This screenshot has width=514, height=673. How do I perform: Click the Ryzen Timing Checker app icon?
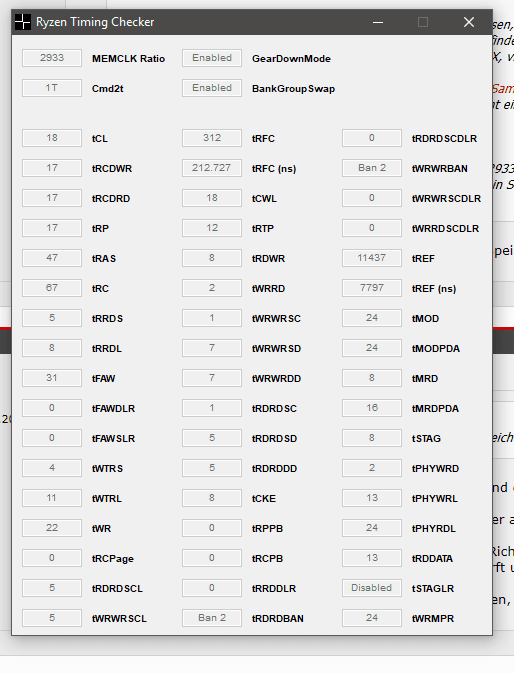[x=22, y=22]
